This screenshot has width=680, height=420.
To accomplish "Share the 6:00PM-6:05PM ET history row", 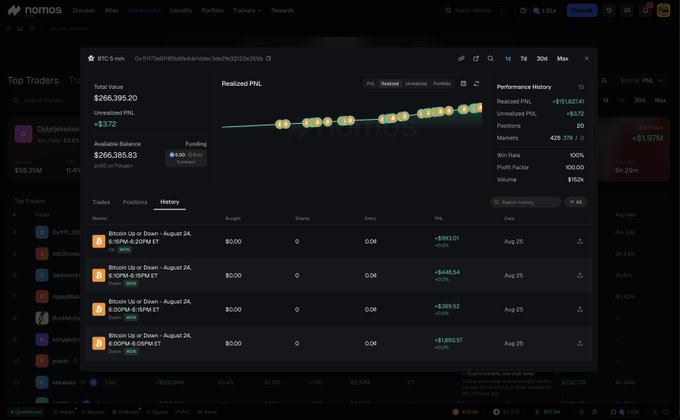I will coord(580,343).
